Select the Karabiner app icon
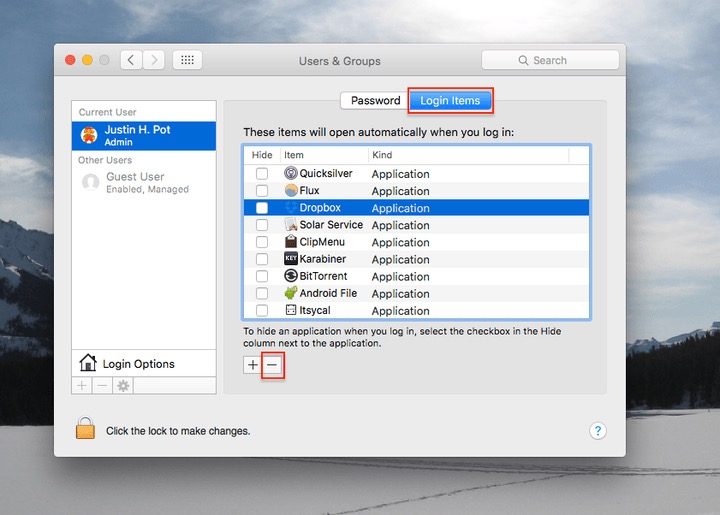This screenshot has width=720, height=515. (x=291, y=259)
